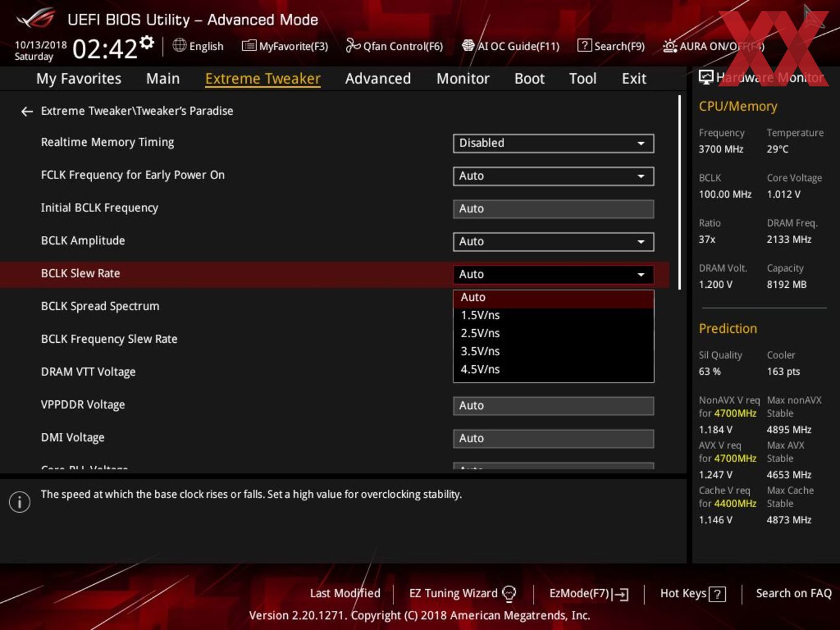840x630 pixels.
Task: Select the Extreme Tweaker tab
Action: coord(262,79)
